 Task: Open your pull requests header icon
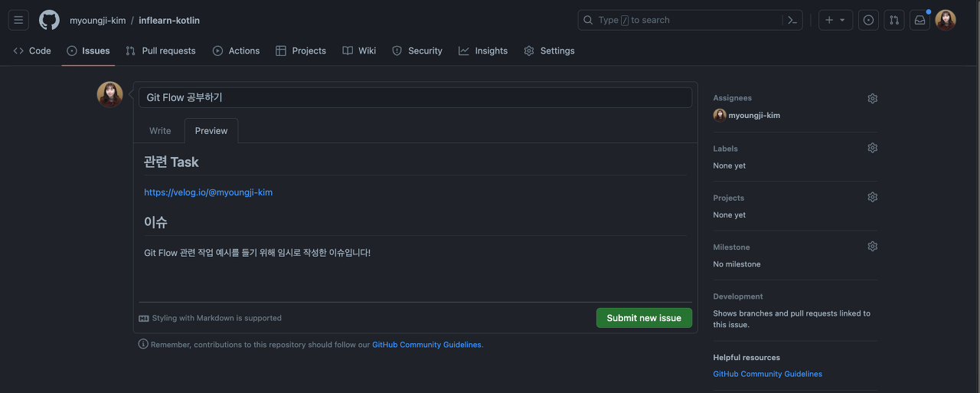[x=894, y=20]
